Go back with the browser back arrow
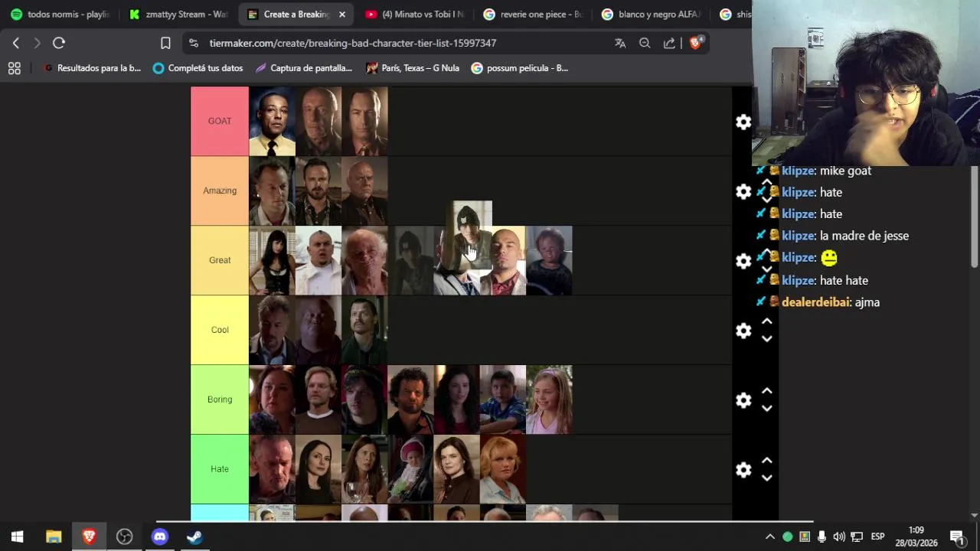 [16, 43]
